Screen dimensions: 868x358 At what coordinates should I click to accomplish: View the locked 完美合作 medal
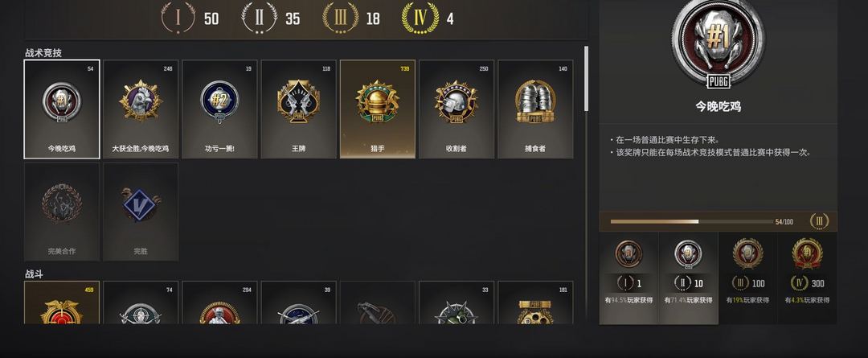click(x=61, y=212)
